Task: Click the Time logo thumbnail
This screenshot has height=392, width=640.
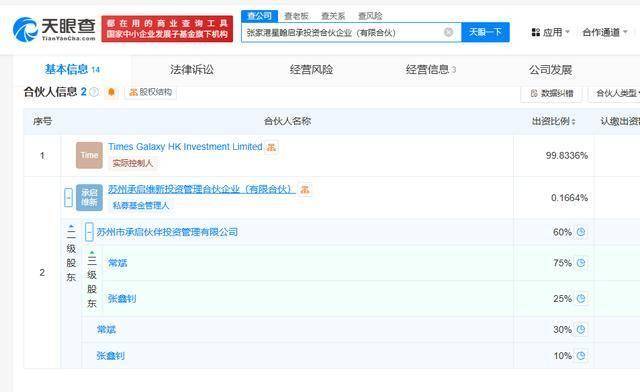Action: 89,155
